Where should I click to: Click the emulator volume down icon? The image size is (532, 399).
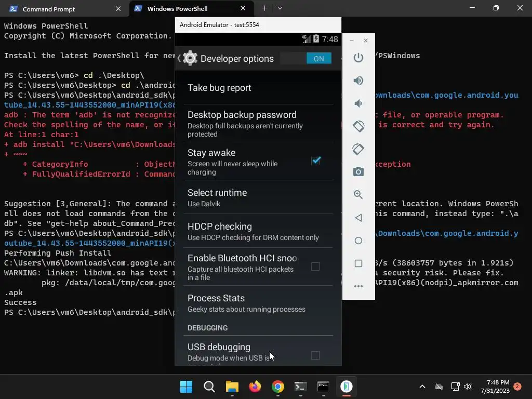358,103
